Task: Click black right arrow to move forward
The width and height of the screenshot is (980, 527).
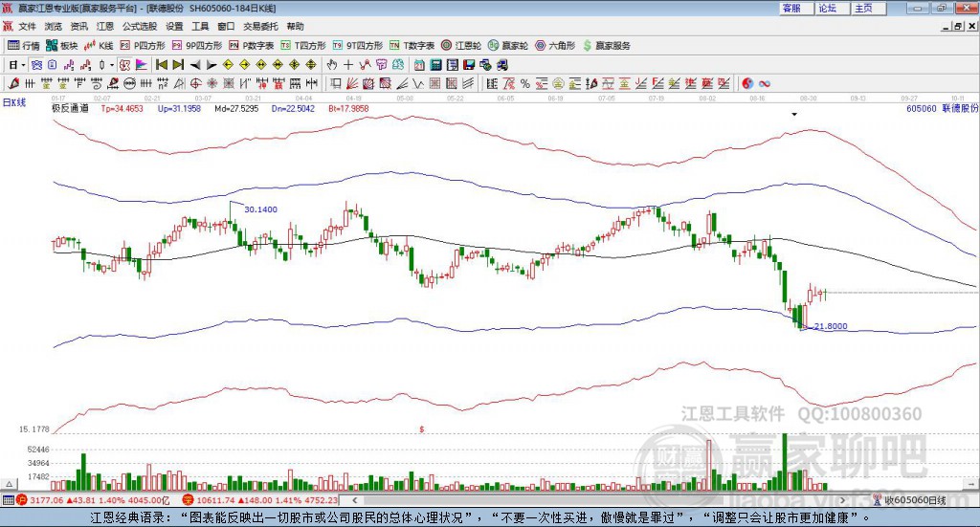Action: (x=212, y=65)
